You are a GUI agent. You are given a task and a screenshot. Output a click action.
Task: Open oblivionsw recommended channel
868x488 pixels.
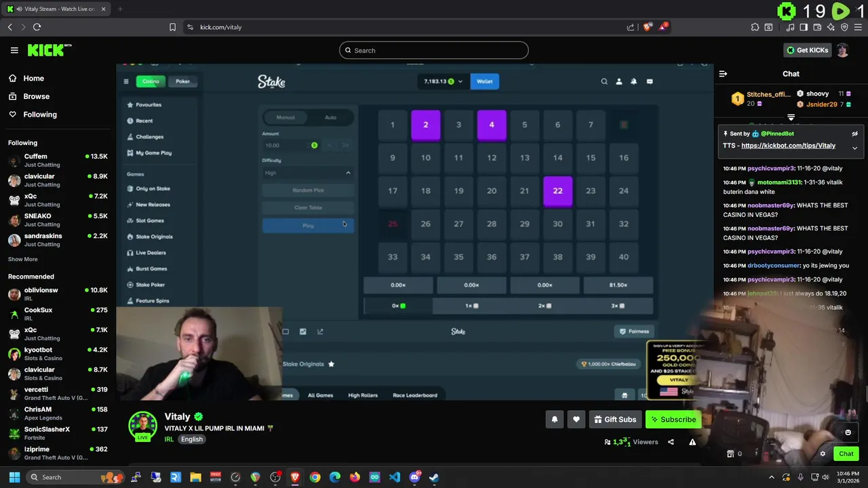point(58,294)
